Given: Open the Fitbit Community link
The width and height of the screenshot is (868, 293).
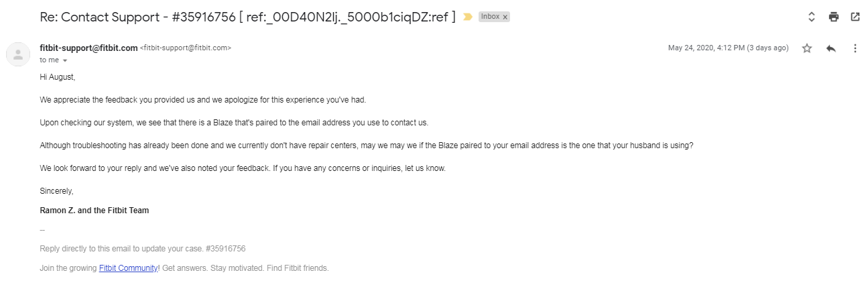Looking at the screenshot, I should click(128, 268).
